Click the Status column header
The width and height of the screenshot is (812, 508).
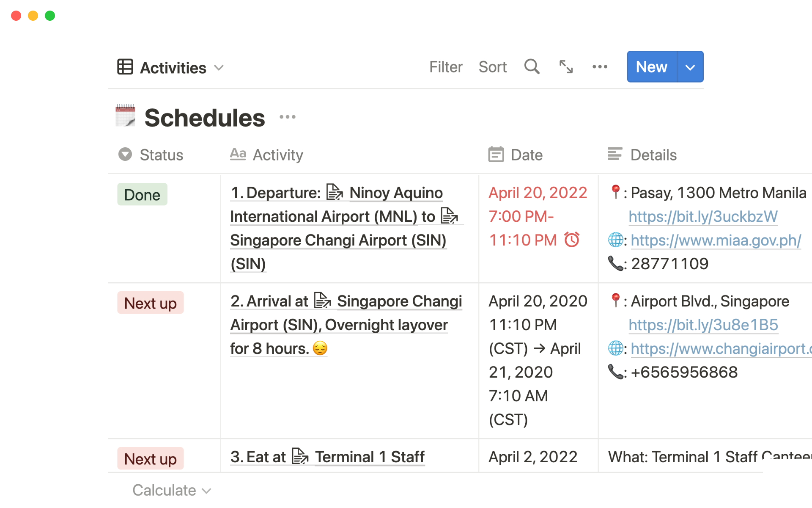[x=161, y=155]
